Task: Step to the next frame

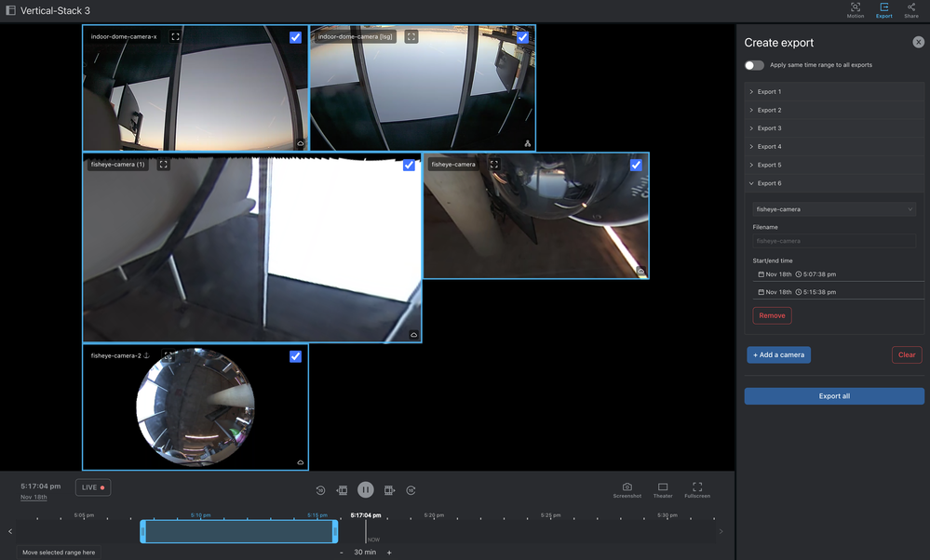Action: click(x=389, y=490)
